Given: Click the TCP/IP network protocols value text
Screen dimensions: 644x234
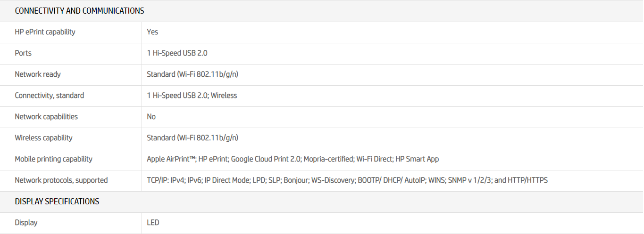Looking at the screenshot, I should [347, 180].
